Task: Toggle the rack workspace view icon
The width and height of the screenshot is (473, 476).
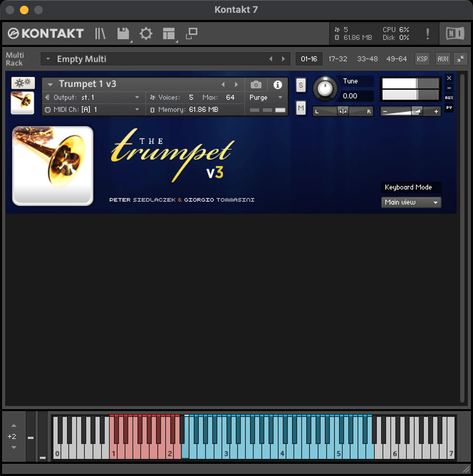Action: [168, 34]
